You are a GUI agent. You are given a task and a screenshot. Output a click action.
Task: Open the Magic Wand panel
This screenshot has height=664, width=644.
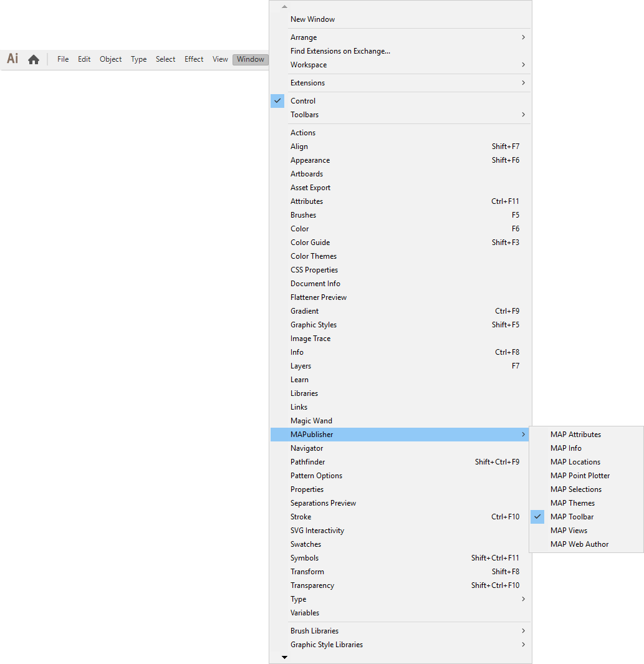[400, 420]
